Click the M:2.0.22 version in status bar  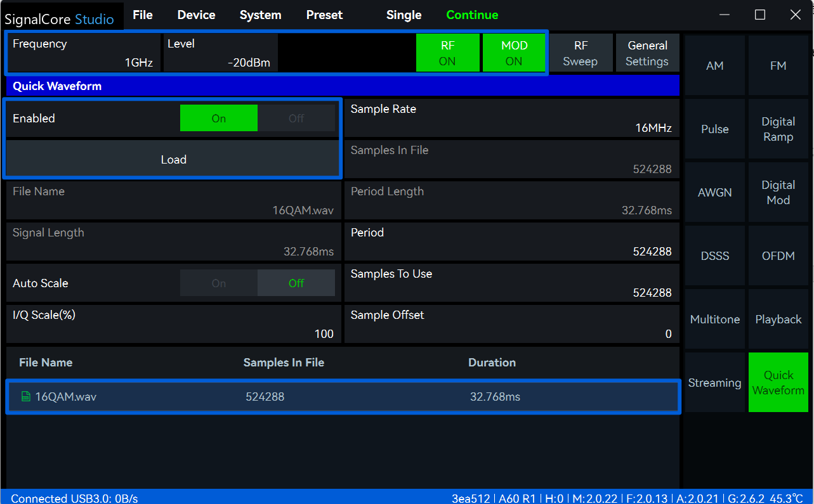coord(594,498)
